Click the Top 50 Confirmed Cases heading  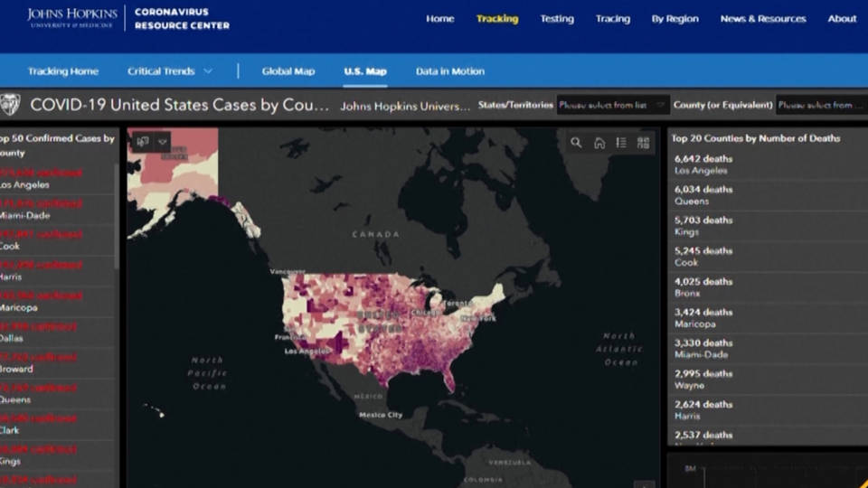point(57,145)
